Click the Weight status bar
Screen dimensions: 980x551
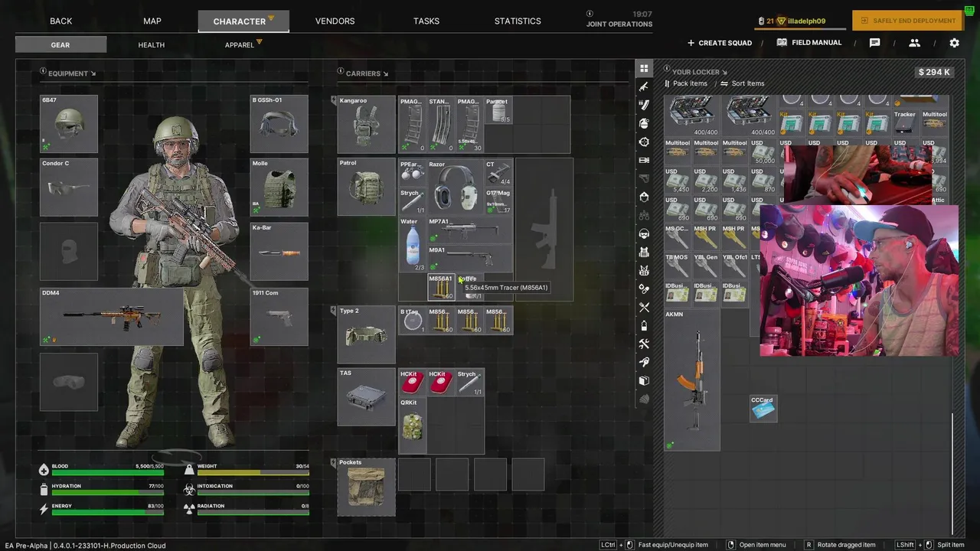[x=253, y=472]
